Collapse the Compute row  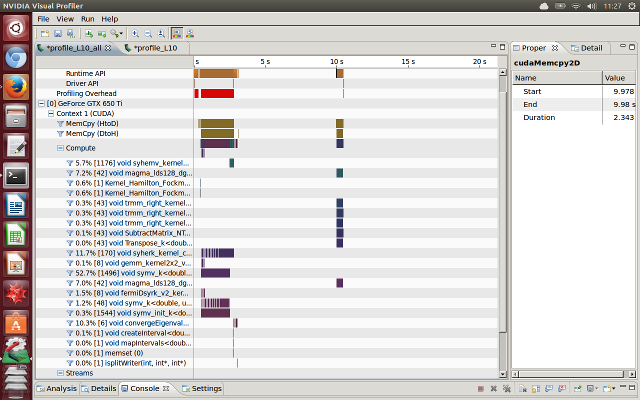tap(60, 148)
